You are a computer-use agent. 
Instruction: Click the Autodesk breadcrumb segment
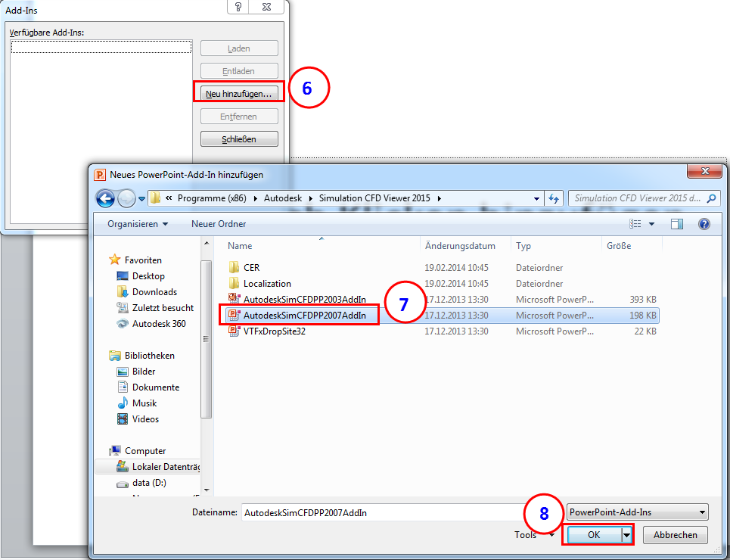[283, 198]
